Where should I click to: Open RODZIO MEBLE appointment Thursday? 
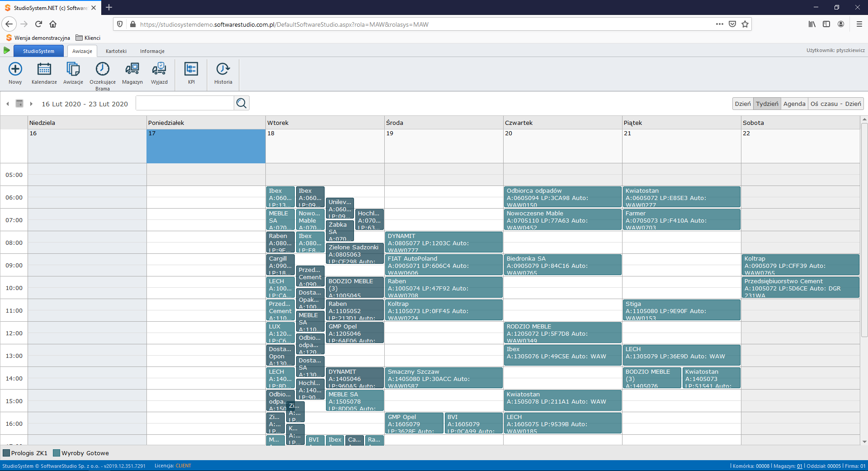click(x=562, y=333)
